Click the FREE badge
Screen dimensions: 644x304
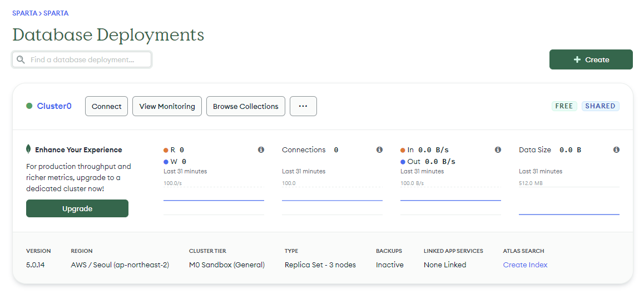pyautogui.click(x=564, y=106)
